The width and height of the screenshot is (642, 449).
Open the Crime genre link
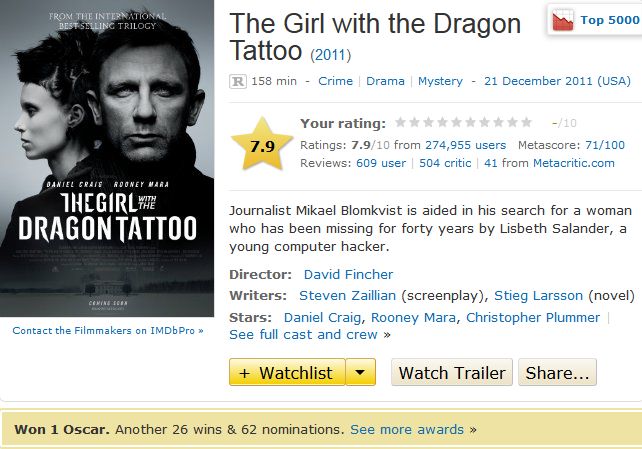[x=335, y=81]
